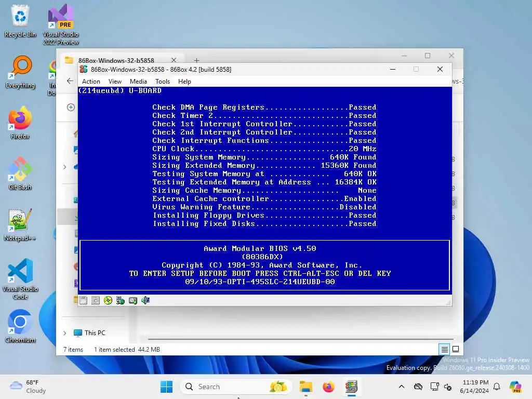
Task: Switch File Explorer to details view
Action: 445,349
